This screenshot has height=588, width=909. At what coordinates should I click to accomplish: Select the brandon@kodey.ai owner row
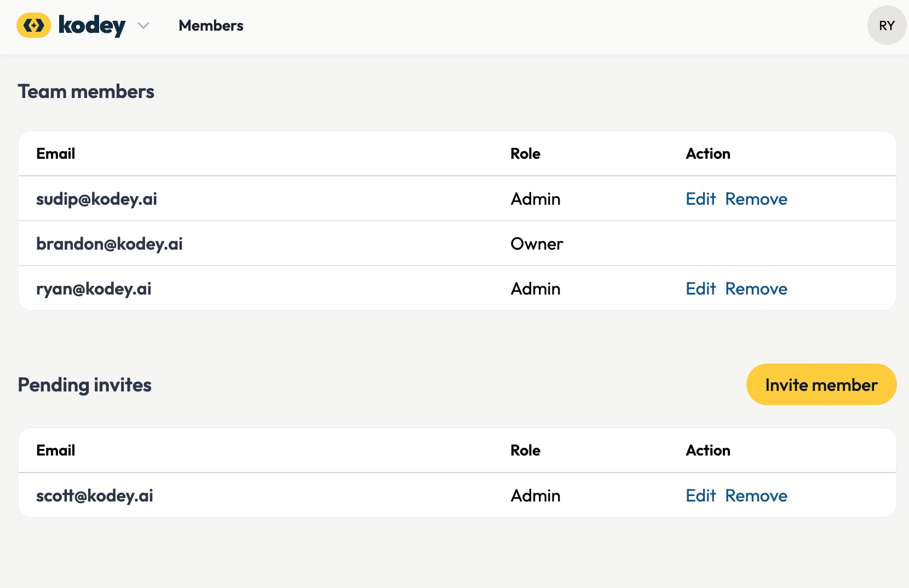110,244
